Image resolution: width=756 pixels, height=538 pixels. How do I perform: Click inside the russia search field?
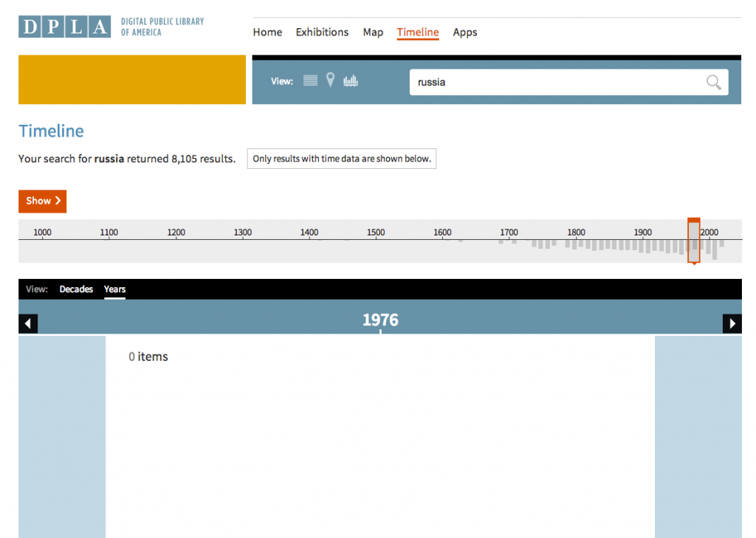[x=517, y=82]
